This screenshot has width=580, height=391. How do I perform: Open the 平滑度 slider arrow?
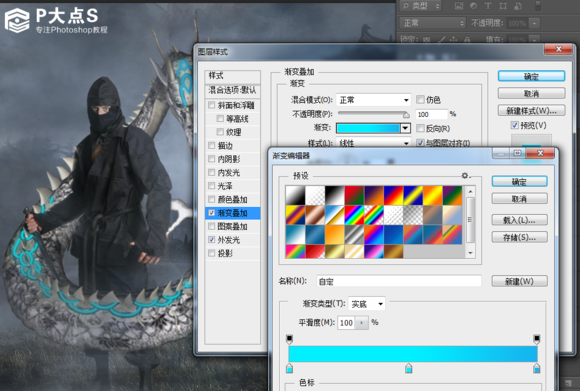pyautogui.click(x=362, y=323)
